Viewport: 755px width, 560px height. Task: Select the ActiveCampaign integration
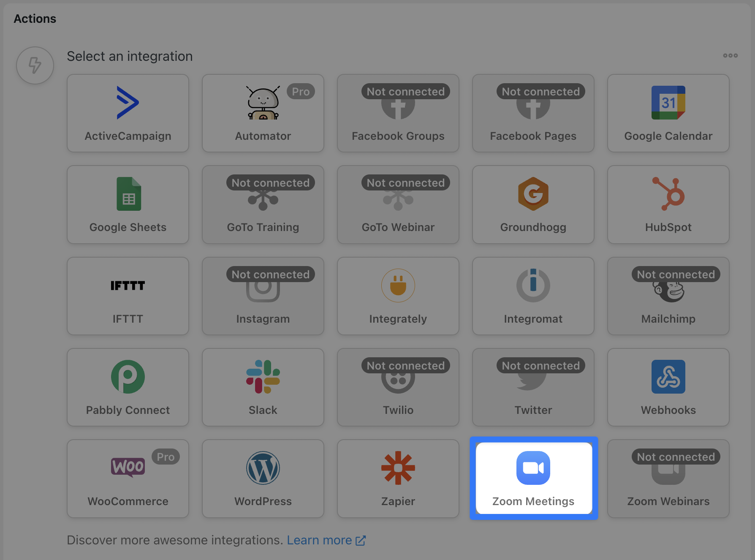tap(128, 113)
